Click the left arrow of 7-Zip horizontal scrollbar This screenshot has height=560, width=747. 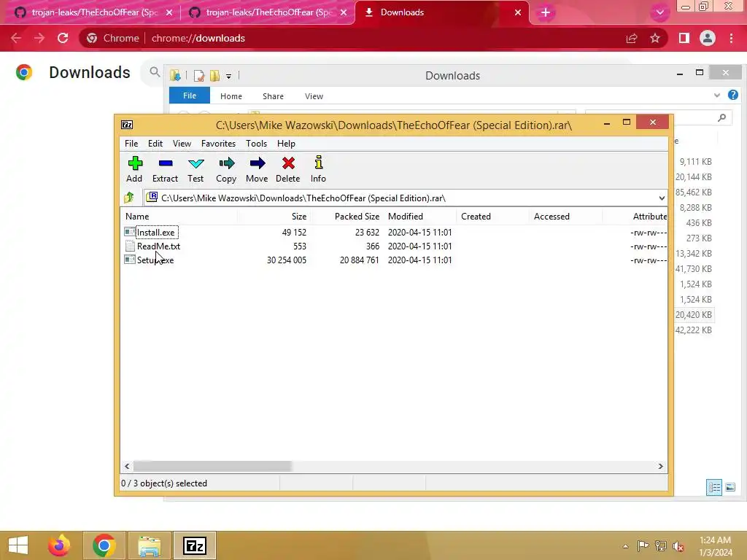[127, 466]
